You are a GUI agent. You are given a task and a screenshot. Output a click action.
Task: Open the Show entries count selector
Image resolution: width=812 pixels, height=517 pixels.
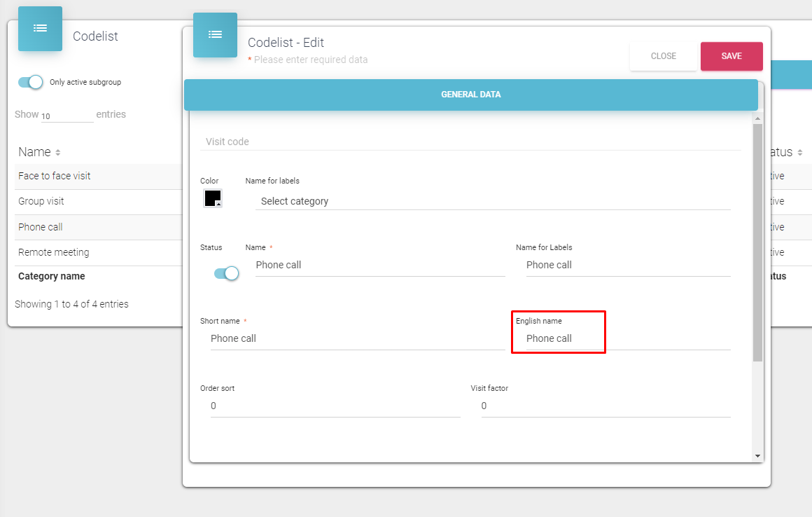(x=66, y=116)
